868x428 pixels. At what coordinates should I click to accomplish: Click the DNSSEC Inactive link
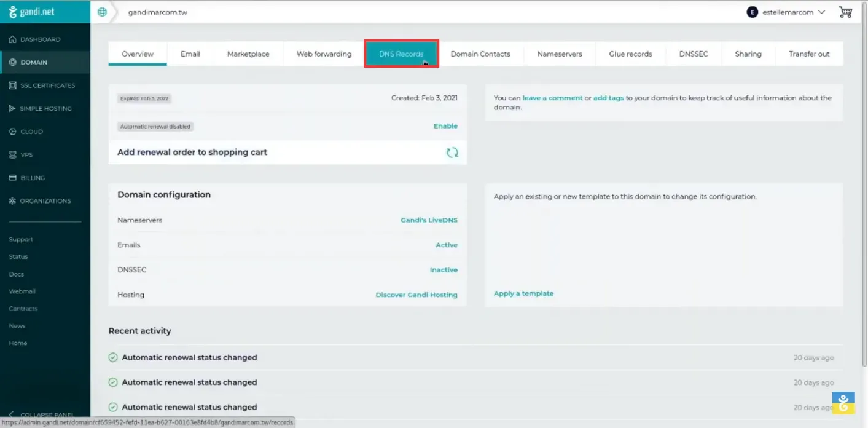444,270
